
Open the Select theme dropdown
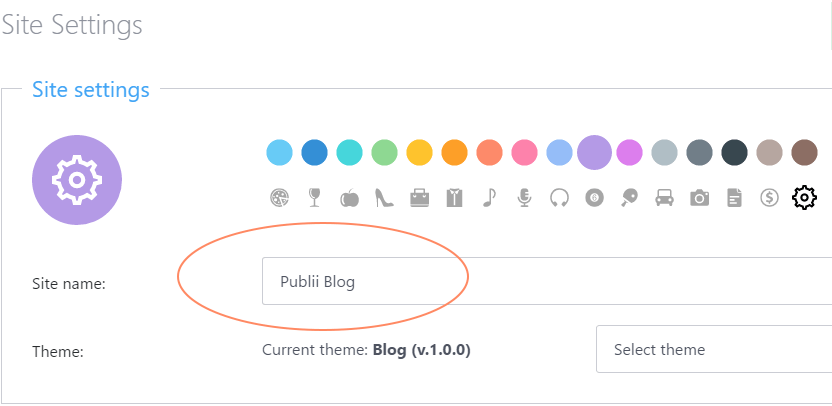pyautogui.click(x=713, y=350)
